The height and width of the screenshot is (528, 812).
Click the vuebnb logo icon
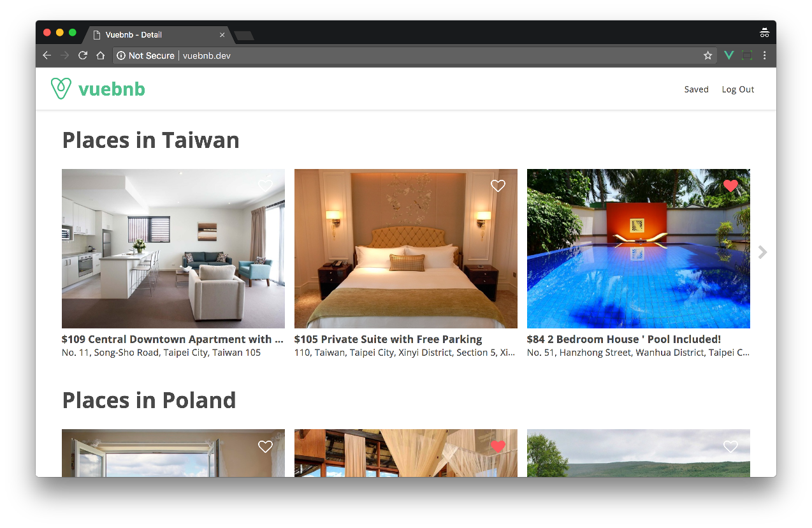[61, 89]
